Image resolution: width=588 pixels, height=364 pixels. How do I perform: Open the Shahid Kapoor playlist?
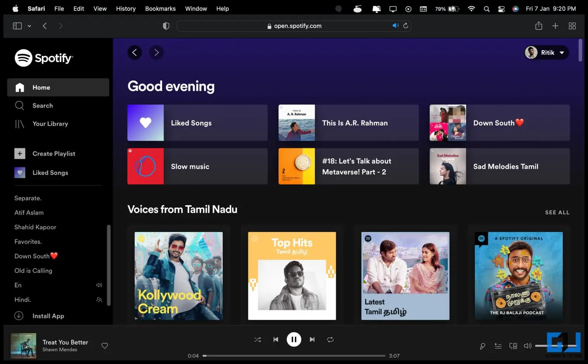click(35, 227)
